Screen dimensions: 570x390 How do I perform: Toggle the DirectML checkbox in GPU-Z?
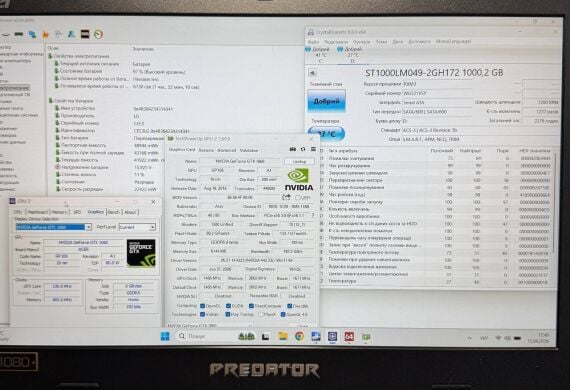pos(289,306)
